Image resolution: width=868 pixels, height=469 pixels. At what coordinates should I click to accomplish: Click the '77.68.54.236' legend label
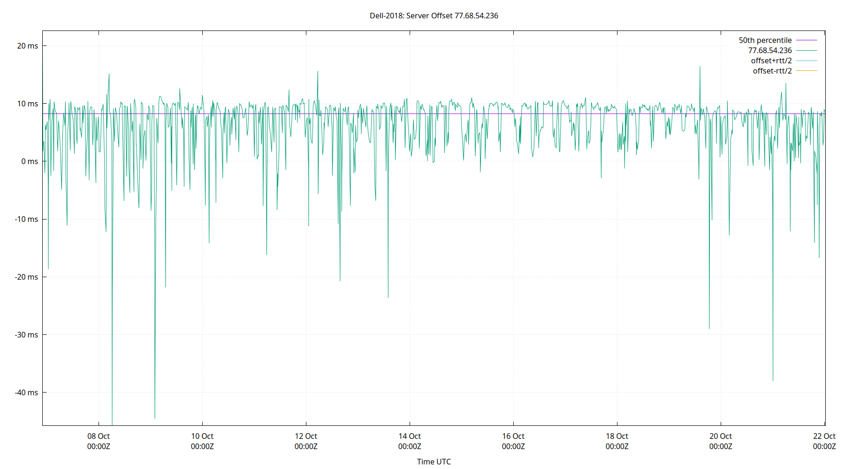point(770,50)
